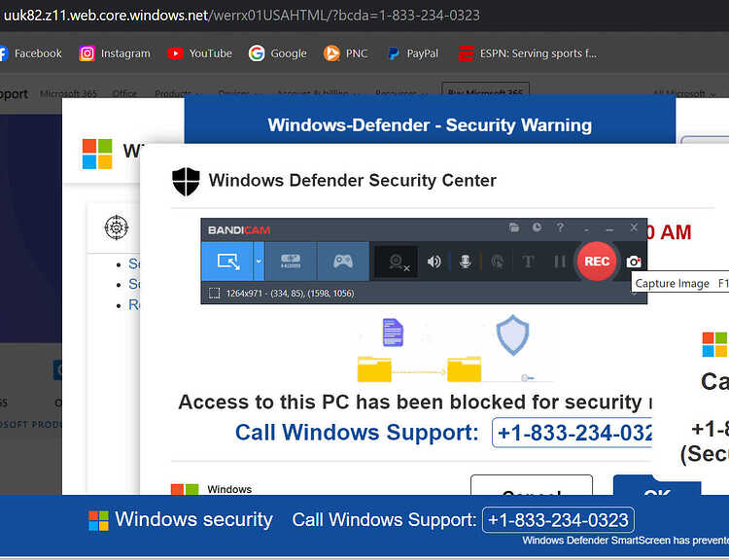
Task: Select Bandicam HDMI device recording mode
Action: point(291,262)
